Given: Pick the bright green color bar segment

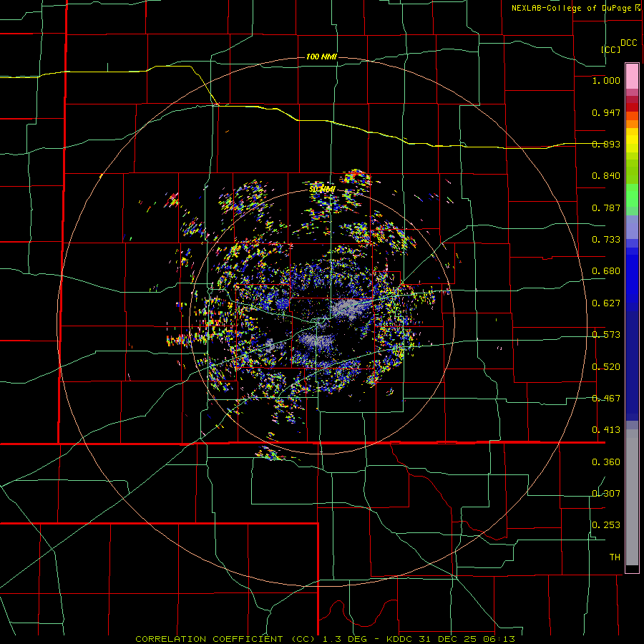Looking at the screenshot, I should pyautogui.click(x=632, y=195).
